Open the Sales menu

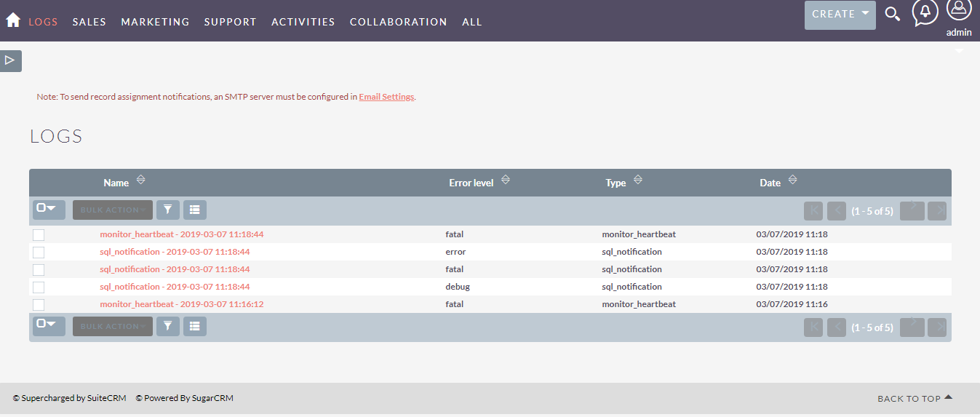[89, 22]
